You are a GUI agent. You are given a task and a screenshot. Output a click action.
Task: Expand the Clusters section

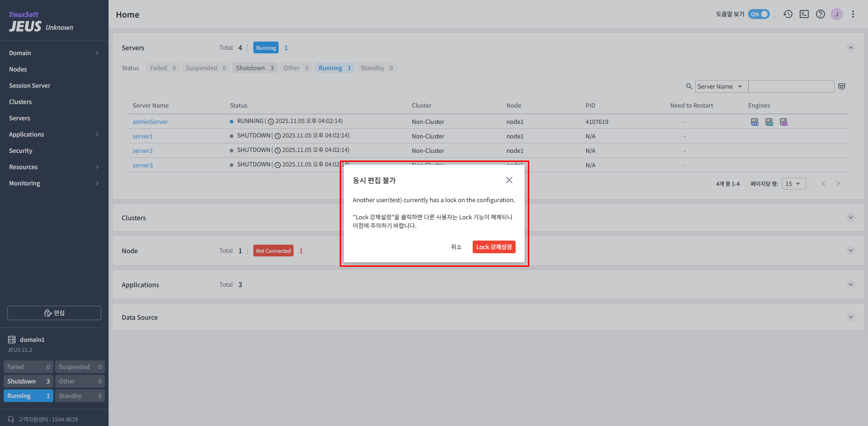coord(850,218)
